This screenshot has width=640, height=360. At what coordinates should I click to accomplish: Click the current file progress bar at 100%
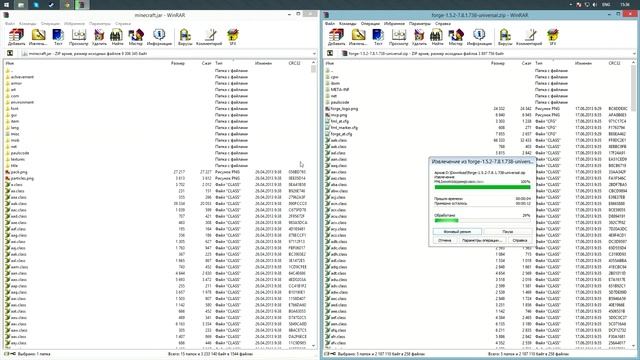(482, 187)
